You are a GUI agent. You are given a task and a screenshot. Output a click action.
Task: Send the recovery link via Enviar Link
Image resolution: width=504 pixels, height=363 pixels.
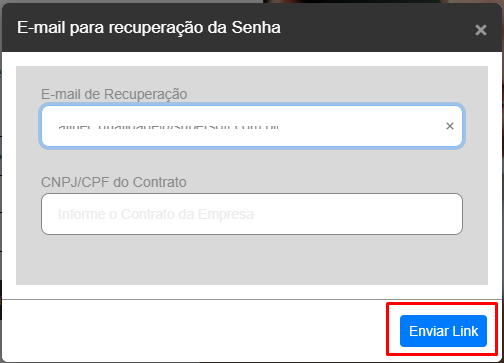point(443,331)
